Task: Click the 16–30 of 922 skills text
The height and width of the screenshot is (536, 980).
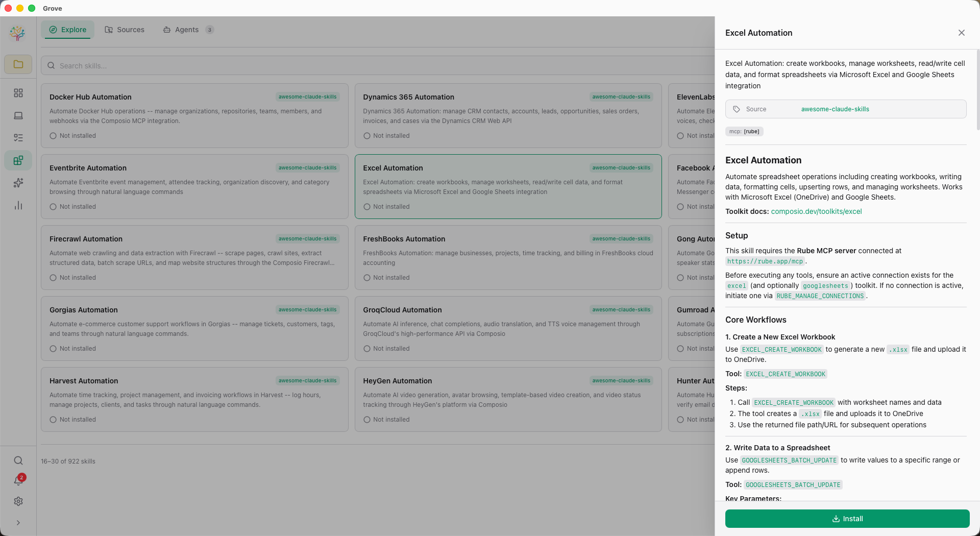Action: click(x=68, y=461)
